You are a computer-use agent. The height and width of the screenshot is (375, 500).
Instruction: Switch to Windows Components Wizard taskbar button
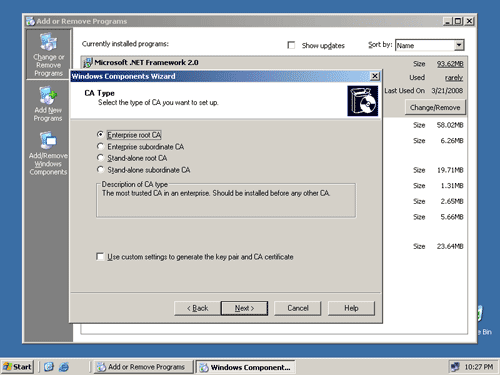[245, 367]
